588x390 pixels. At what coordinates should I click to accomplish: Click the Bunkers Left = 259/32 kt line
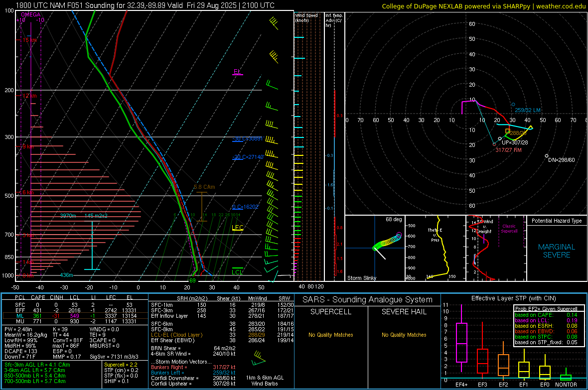coord(193,373)
